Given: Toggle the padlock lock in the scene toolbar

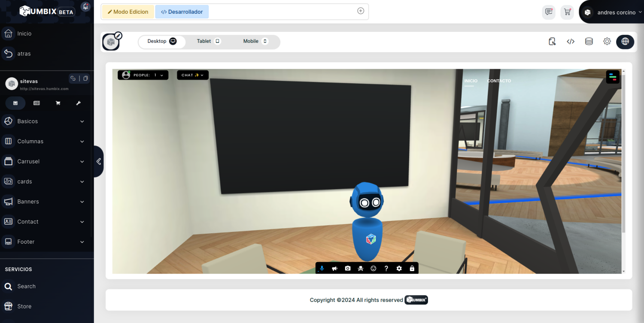Looking at the screenshot, I should click(x=412, y=269).
